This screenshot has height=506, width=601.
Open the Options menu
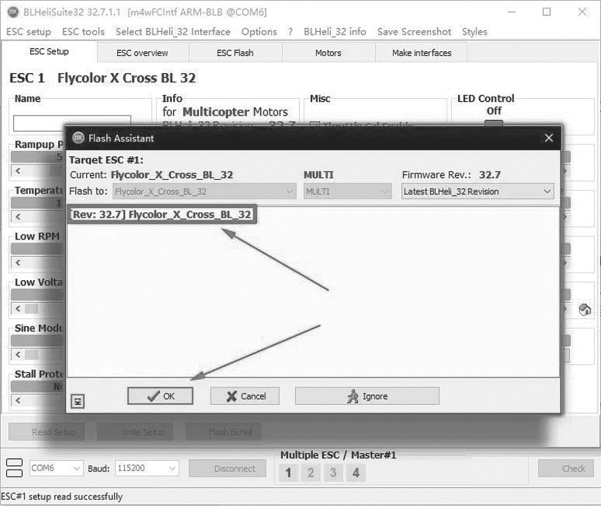coord(259,31)
